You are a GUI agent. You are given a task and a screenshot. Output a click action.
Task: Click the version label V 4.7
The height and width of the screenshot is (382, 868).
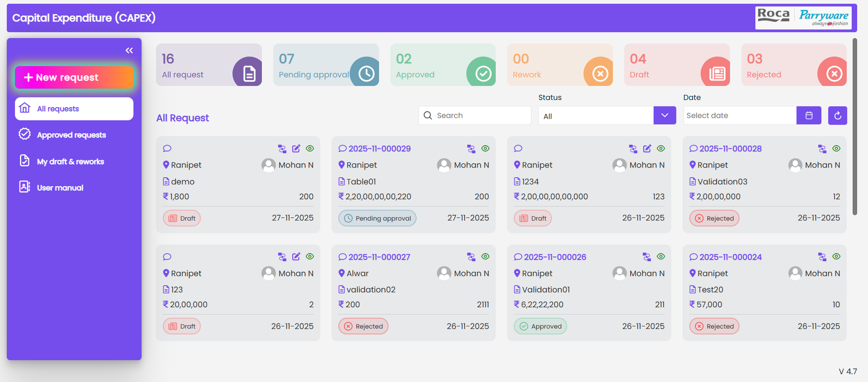pos(848,372)
